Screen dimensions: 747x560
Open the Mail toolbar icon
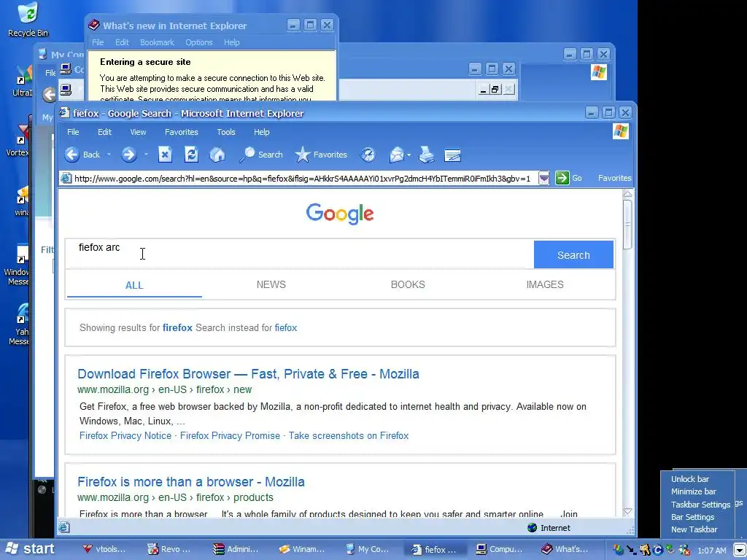pyautogui.click(x=396, y=155)
